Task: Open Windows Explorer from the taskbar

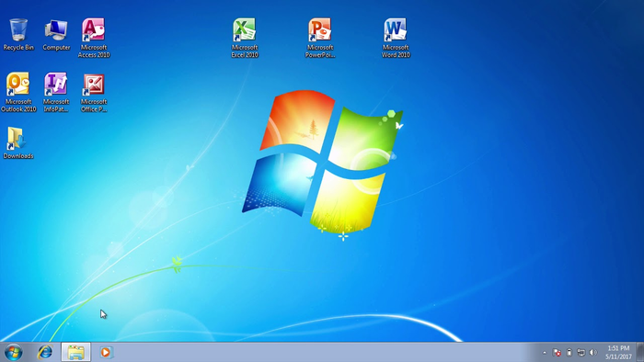Action: click(76, 352)
